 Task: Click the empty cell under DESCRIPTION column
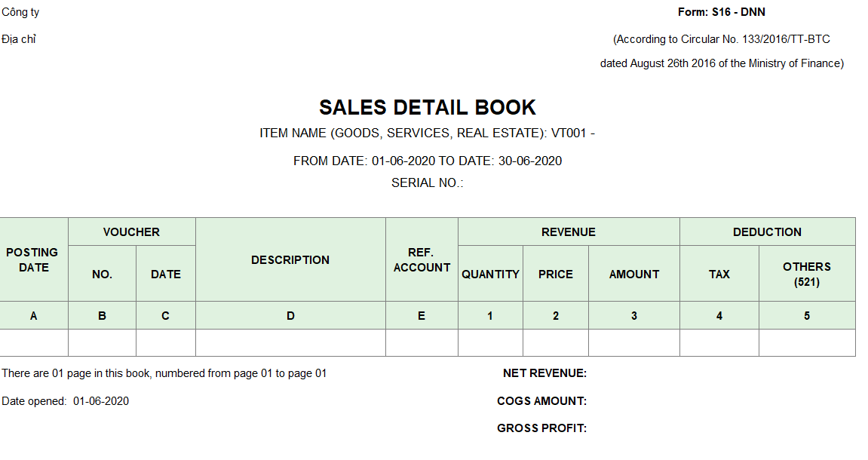(290, 343)
